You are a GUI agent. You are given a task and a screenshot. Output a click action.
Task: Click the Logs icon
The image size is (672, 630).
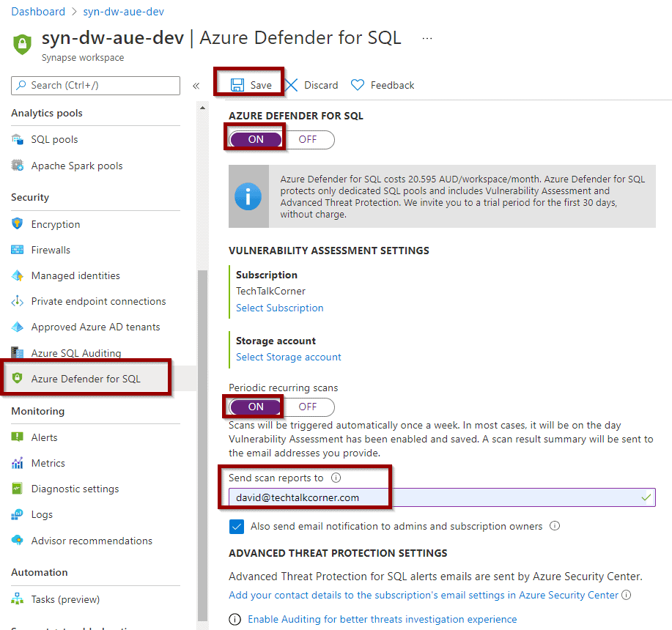[17, 514]
